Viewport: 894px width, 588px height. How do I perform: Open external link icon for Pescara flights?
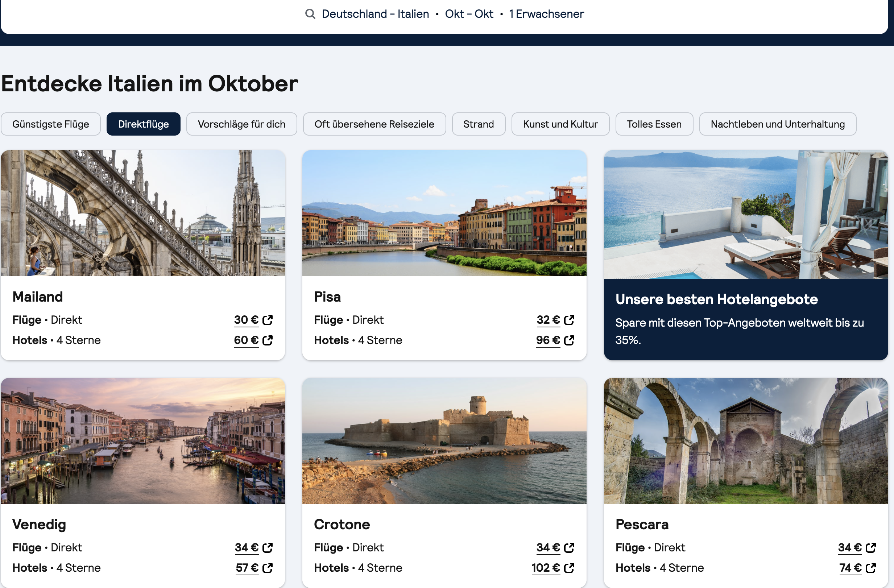click(x=871, y=547)
